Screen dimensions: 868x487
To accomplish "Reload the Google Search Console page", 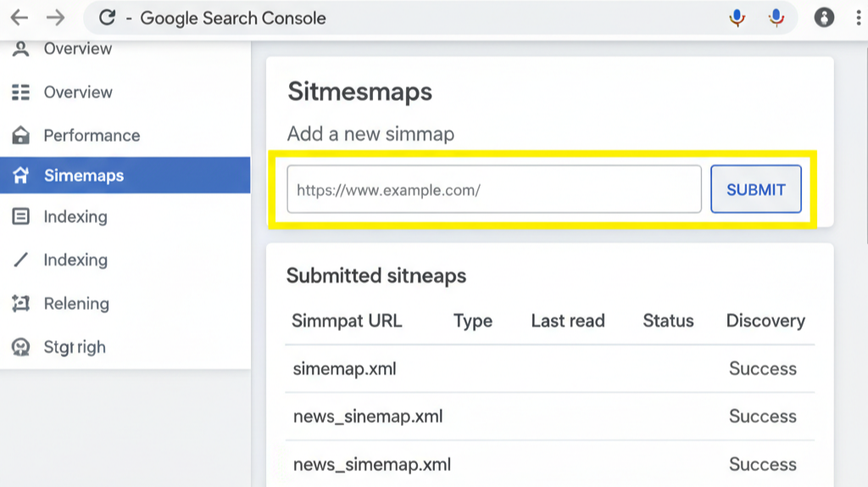I will 107,18.
